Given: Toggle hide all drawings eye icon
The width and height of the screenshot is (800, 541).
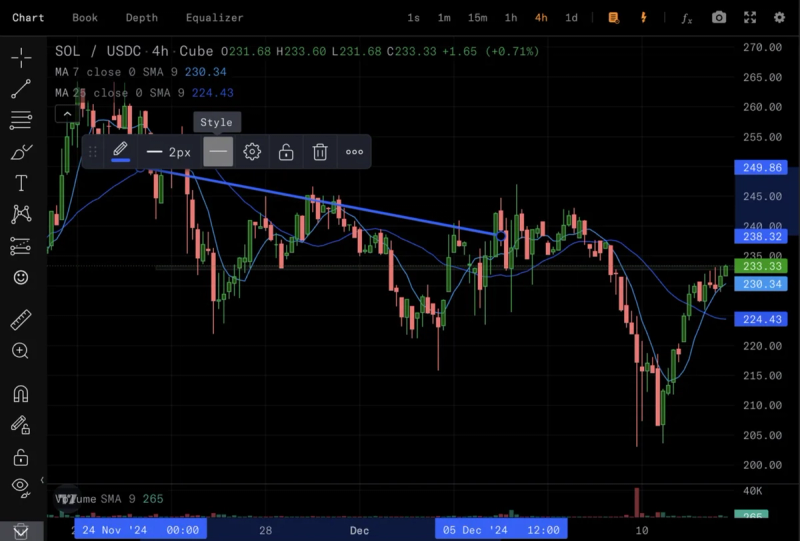Looking at the screenshot, I should coord(21,486).
